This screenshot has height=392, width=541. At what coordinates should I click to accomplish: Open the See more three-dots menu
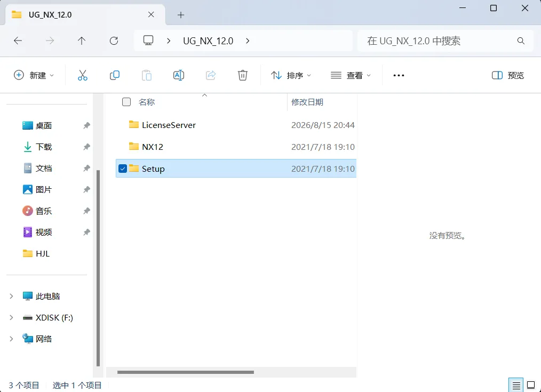click(x=399, y=75)
